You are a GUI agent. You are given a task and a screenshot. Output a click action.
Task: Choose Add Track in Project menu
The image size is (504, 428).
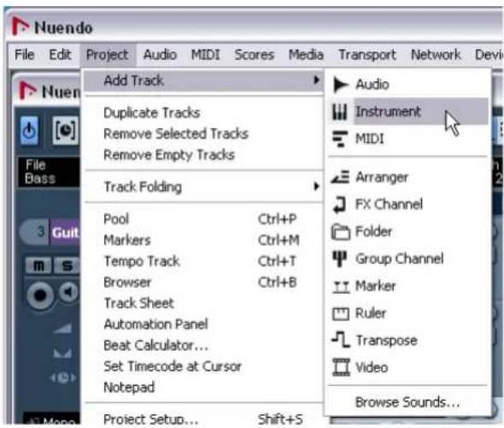click(x=203, y=80)
